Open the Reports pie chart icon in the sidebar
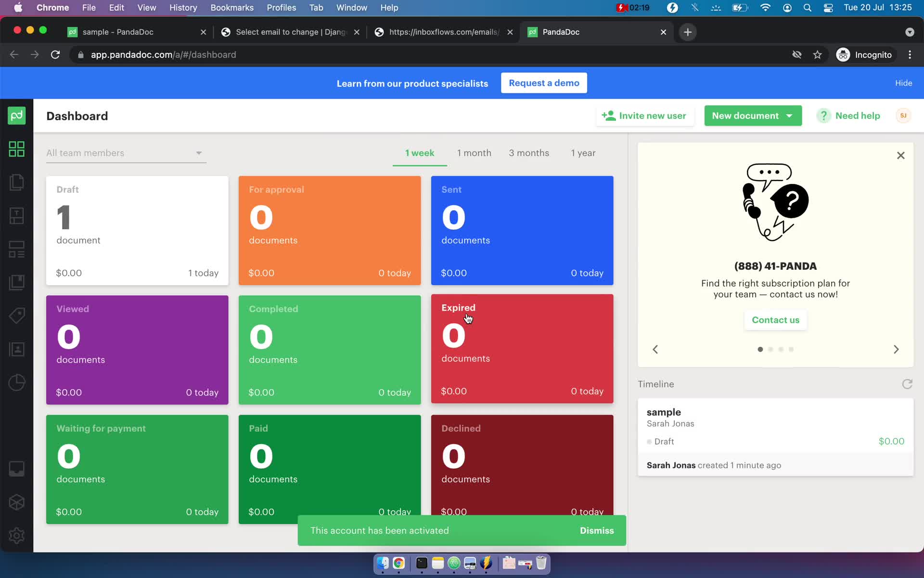This screenshot has height=578, width=924. coord(16,383)
